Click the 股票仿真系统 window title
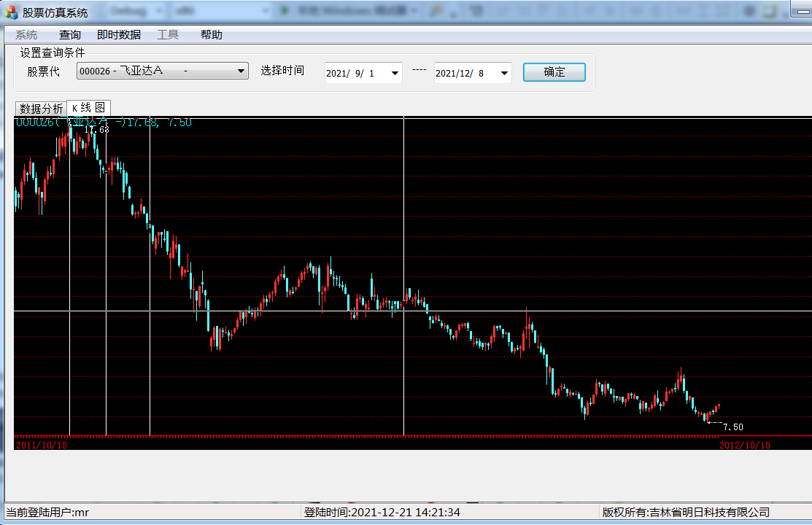This screenshot has height=525, width=812. (x=55, y=12)
